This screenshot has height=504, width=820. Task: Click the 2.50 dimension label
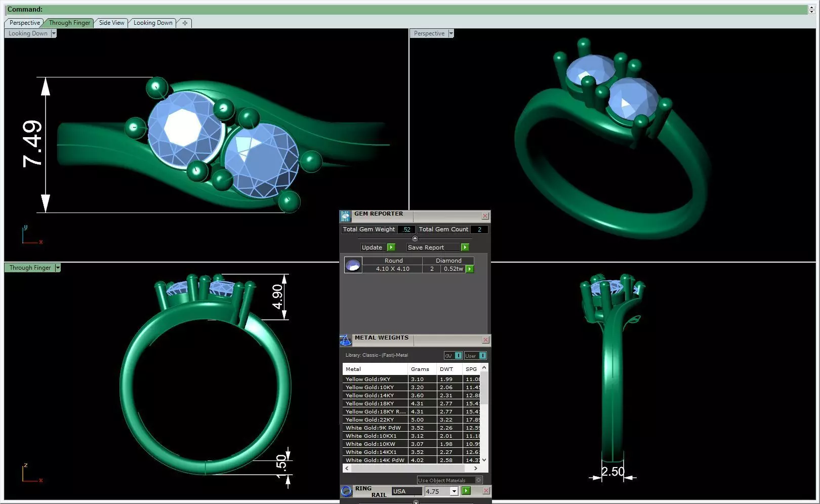click(x=613, y=471)
